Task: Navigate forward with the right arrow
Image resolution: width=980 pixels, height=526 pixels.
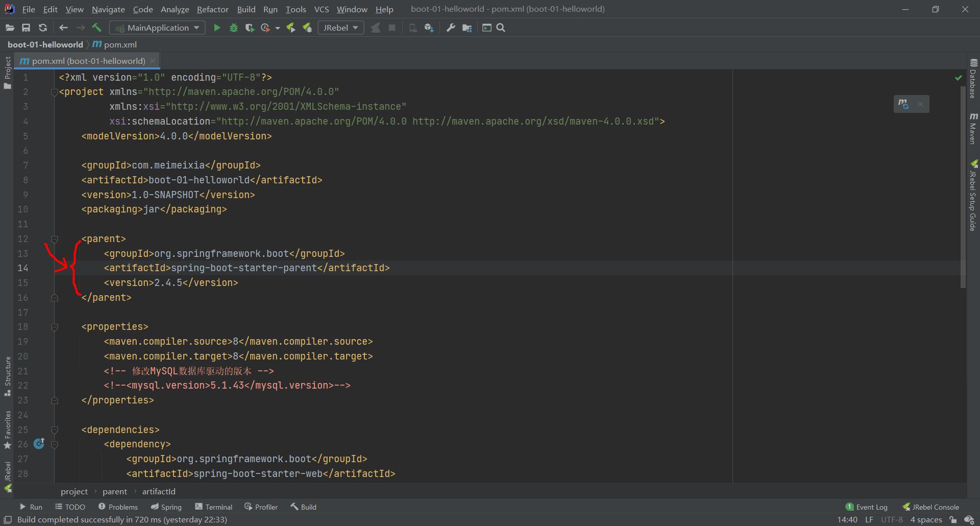Action: click(80, 28)
